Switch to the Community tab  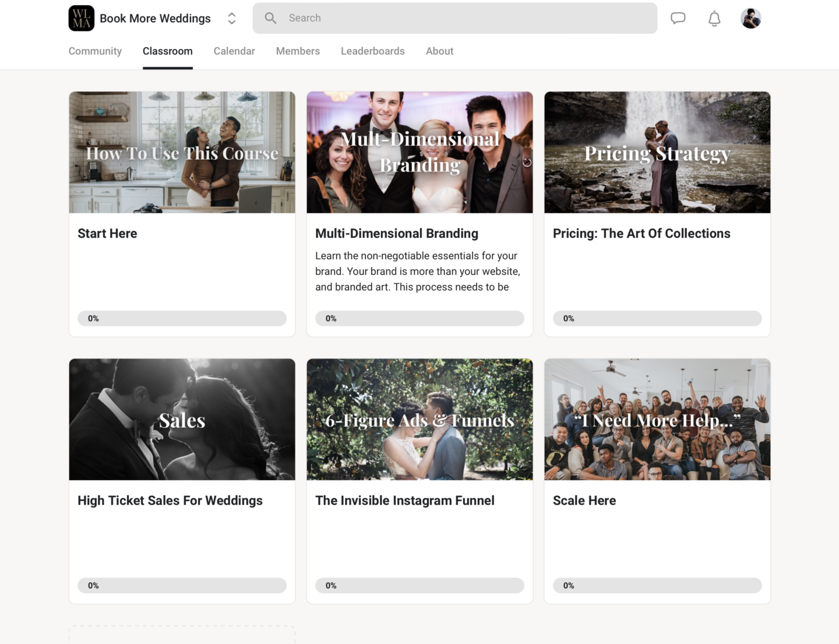tap(95, 51)
